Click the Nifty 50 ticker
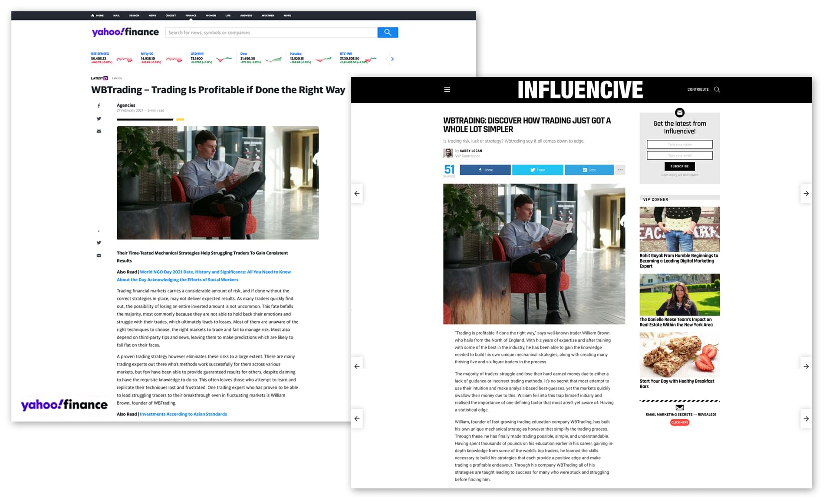 (161, 58)
